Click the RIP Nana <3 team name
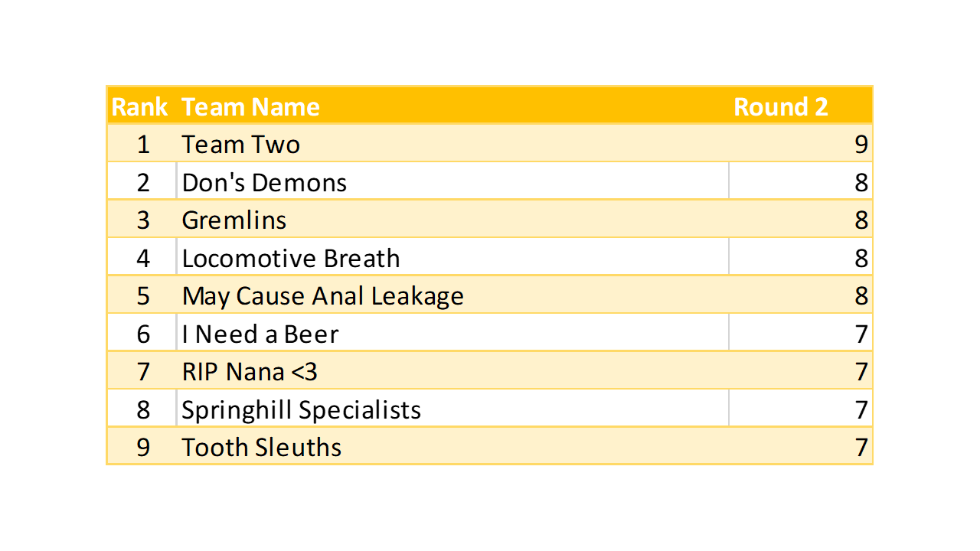 [250, 372]
